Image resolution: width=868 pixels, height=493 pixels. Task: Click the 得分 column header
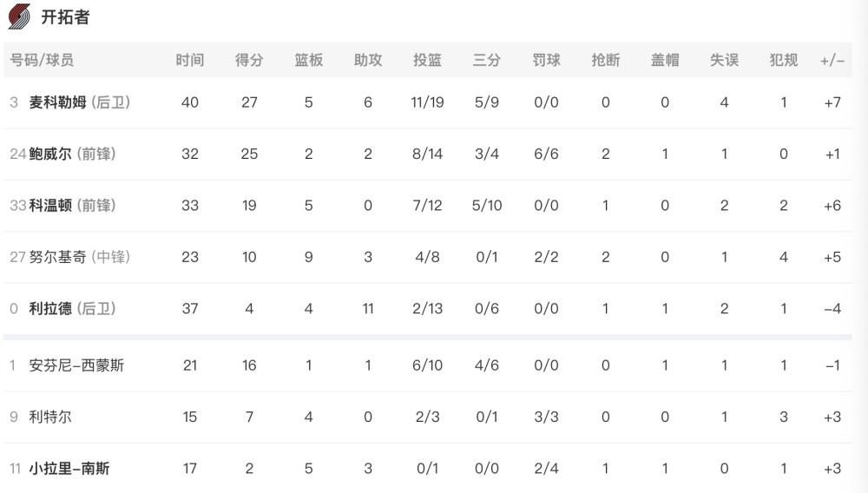(249, 60)
